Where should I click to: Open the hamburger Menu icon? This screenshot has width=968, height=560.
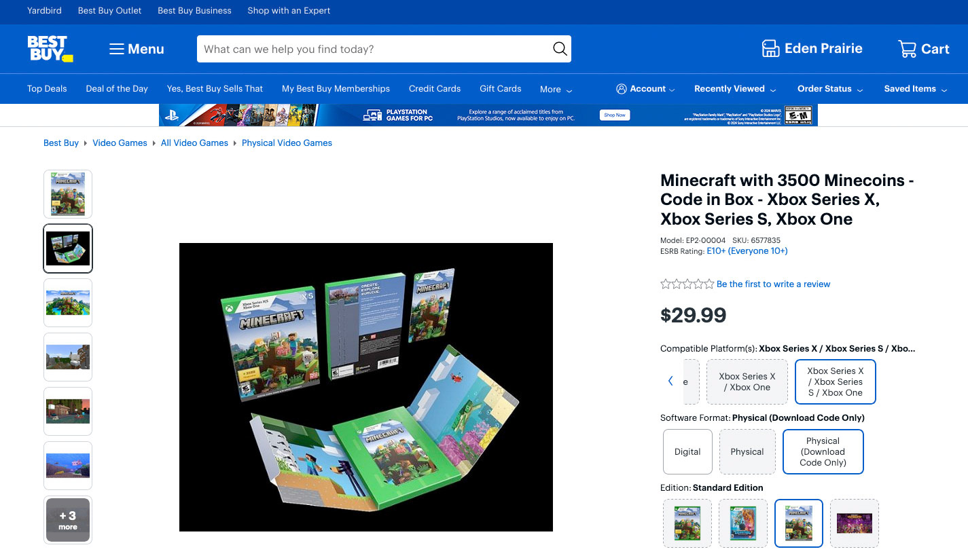[x=117, y=49]
